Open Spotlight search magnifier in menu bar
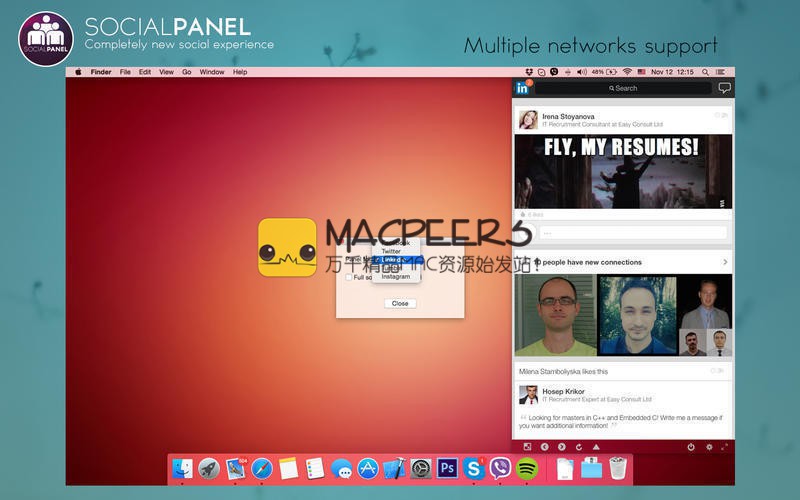This screenshot has width=800, height=500. pyautogui.click(x=705, y=72)
